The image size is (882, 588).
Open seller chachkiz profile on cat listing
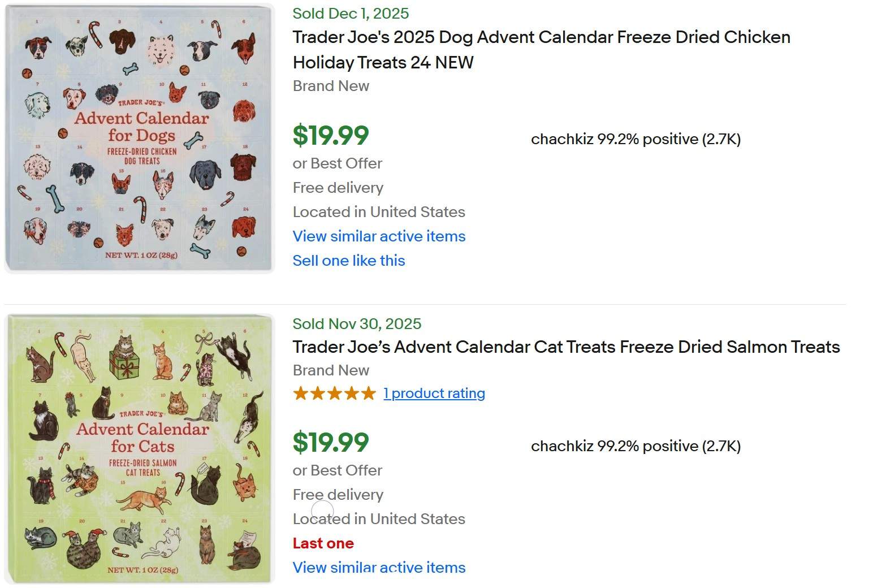(636, 446)
